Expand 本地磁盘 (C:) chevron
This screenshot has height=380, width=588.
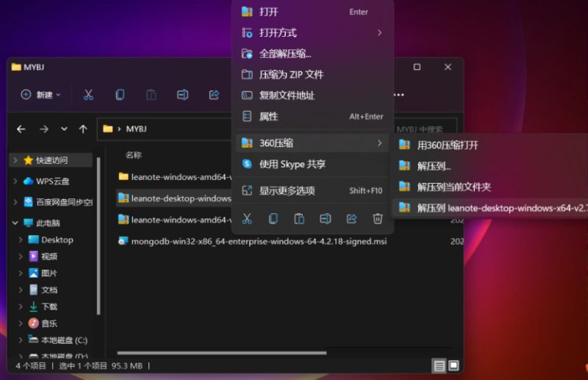pyautogui.click(x=21, y=340)
